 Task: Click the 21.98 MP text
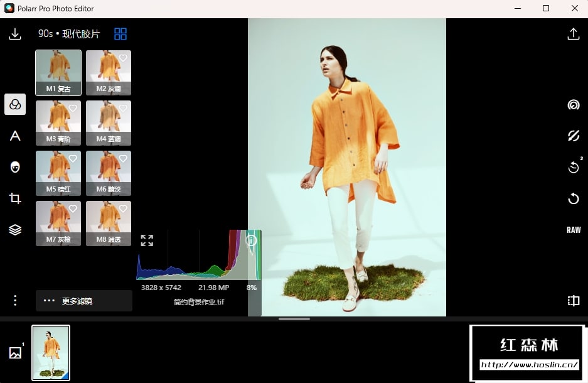tap(214, 288)
